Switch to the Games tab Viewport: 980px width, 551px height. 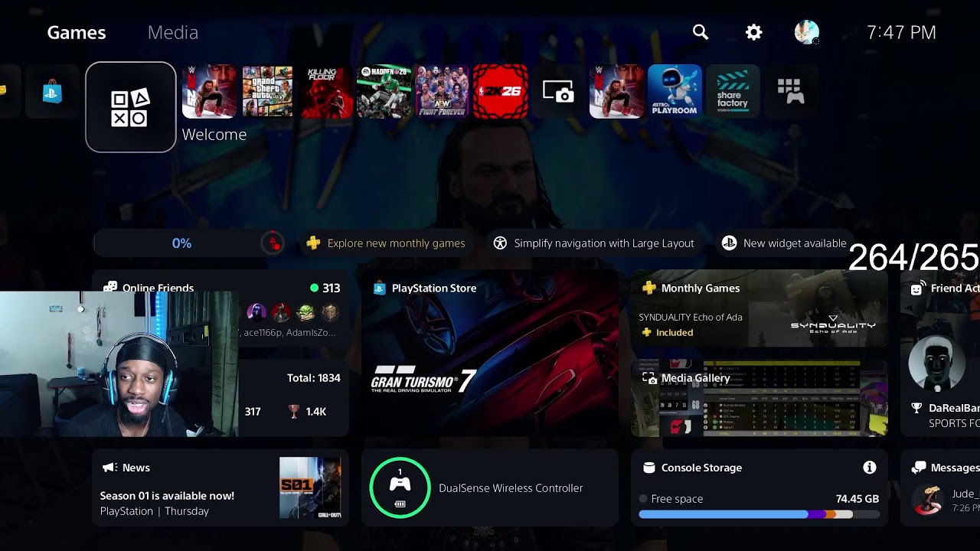(x=77, y=32)
